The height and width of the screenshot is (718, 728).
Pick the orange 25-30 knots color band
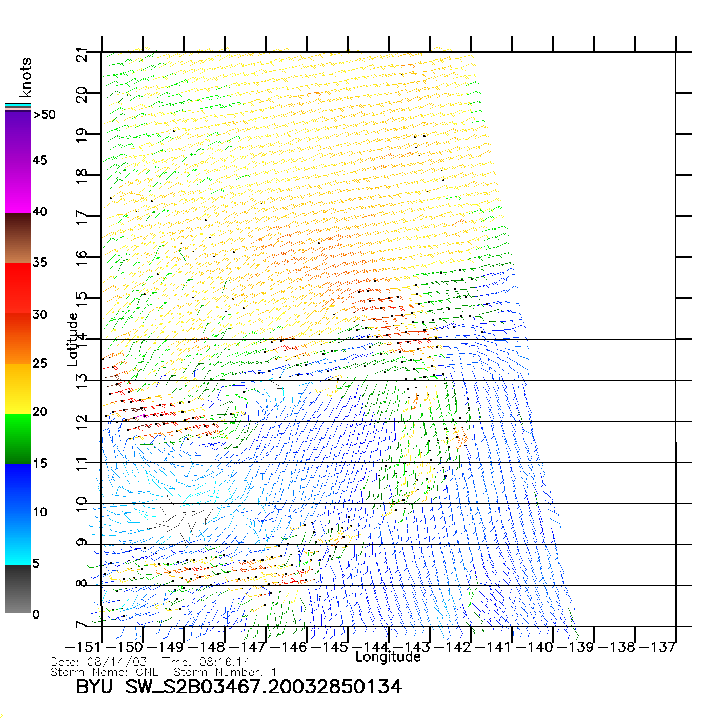tap(18, 338)
